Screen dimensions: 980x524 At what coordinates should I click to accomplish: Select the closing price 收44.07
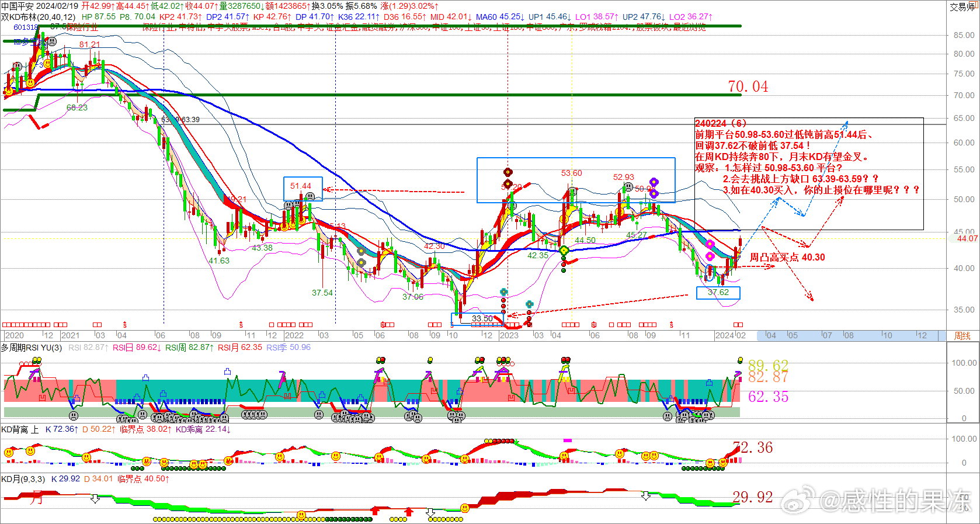coord(202,6)
